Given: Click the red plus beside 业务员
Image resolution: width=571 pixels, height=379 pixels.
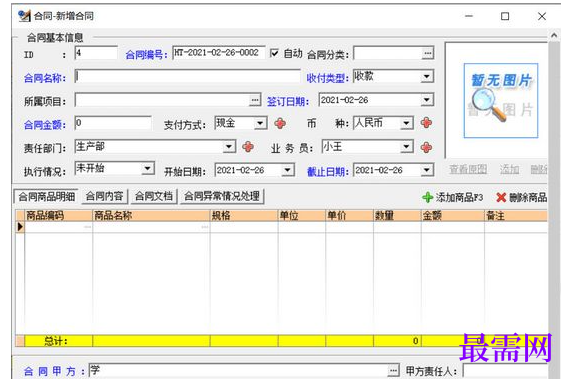Looking at the screenshot, I should pyautogui.click(x=426, y=147).
